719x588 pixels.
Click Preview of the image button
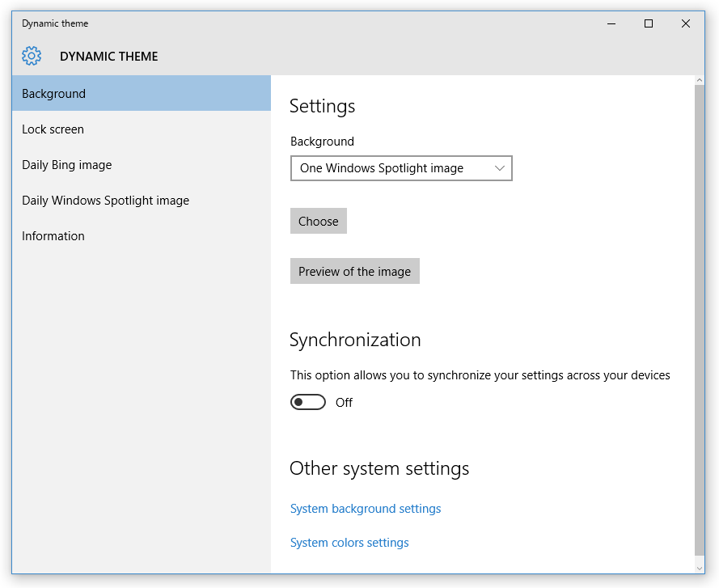tap(354, 271)
